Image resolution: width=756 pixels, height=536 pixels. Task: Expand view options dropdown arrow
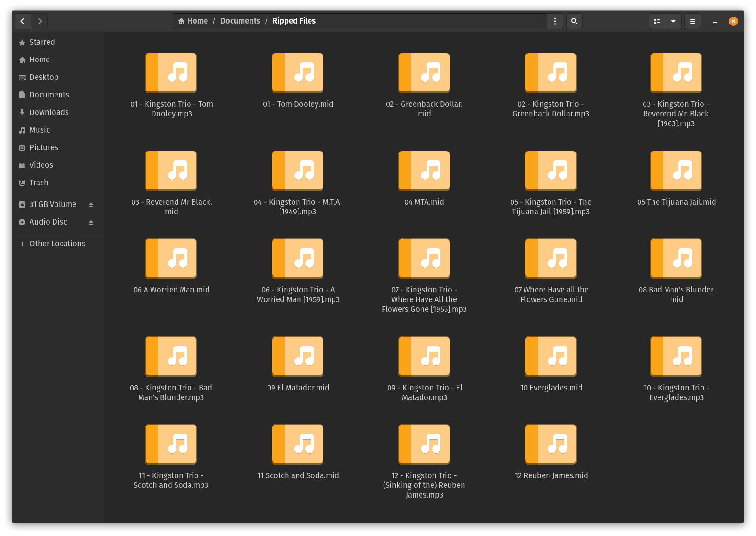[x=673, y=21]
